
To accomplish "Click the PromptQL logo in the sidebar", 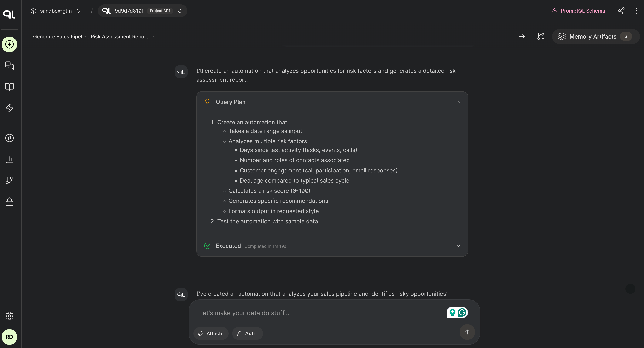I will click(x=9, y=14).
